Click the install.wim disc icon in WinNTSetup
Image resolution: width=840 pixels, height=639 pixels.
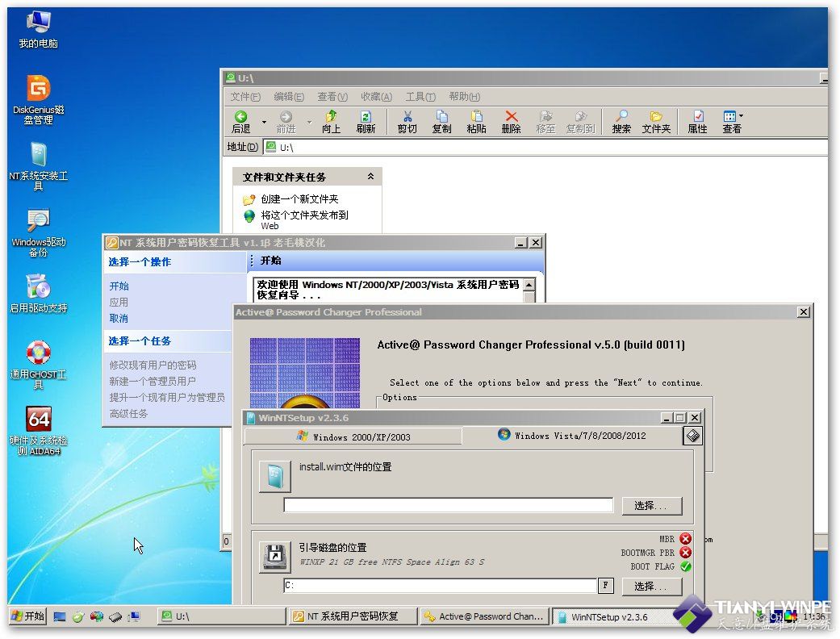(275, 476)
